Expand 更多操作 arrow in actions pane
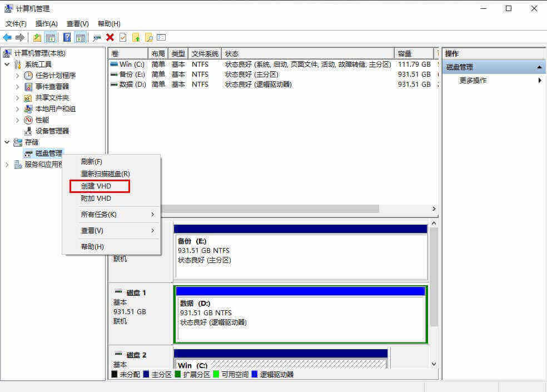Image resolution: width=547 pixels, height=392 pixels. pyautogui.click(x=539, y=81)
